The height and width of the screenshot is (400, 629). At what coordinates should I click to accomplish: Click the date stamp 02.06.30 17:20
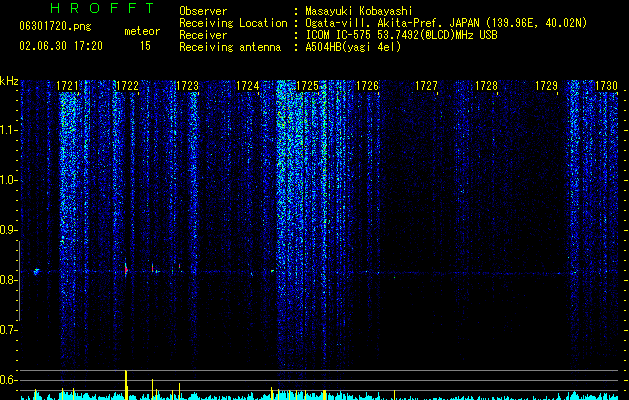click(61, 46)
